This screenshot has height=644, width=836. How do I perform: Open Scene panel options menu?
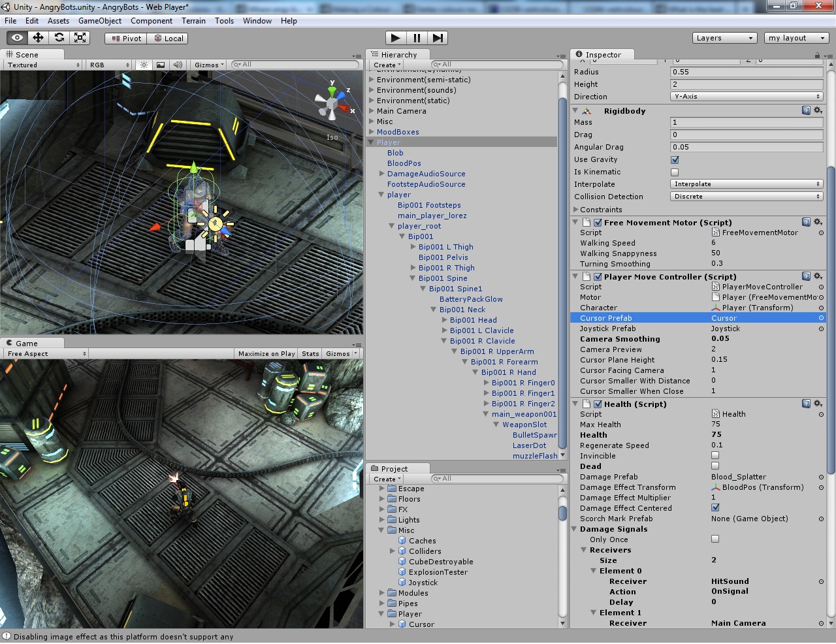357,56
